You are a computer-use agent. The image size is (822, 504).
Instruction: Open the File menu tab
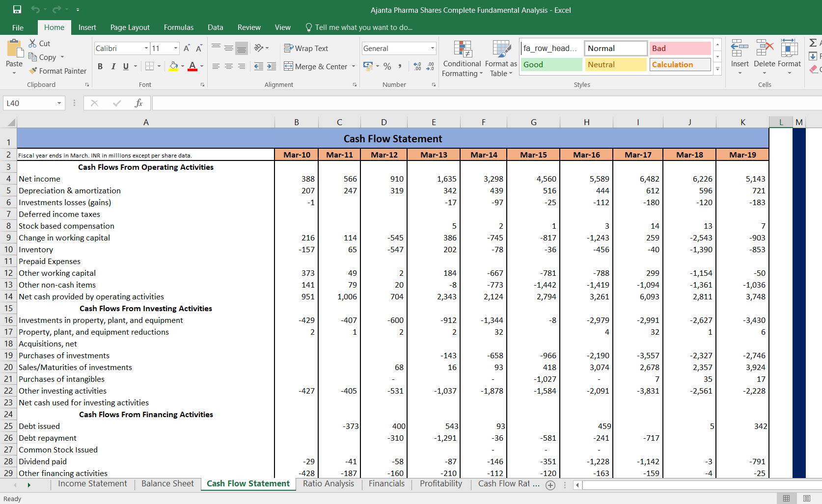click(x=18, y=27)
